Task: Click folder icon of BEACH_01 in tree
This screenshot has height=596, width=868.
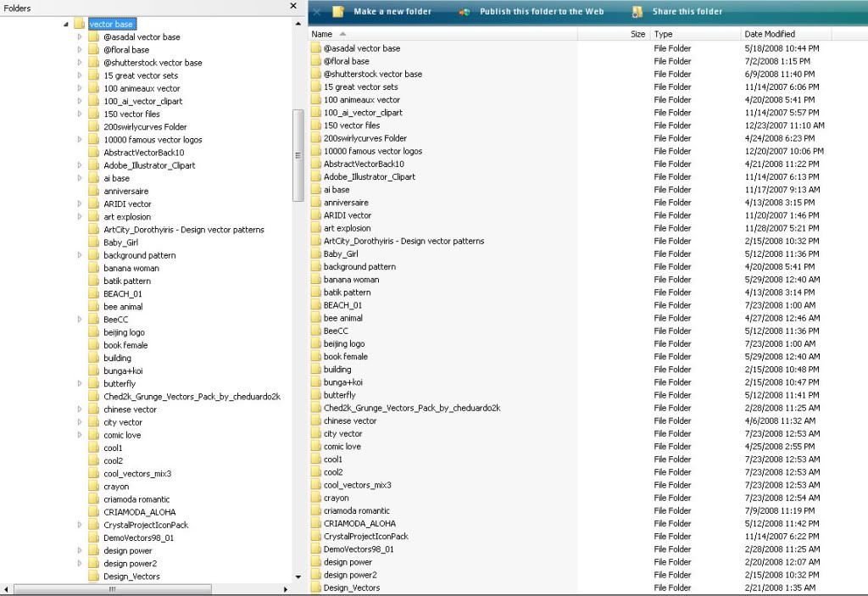Action: point(94,293)
